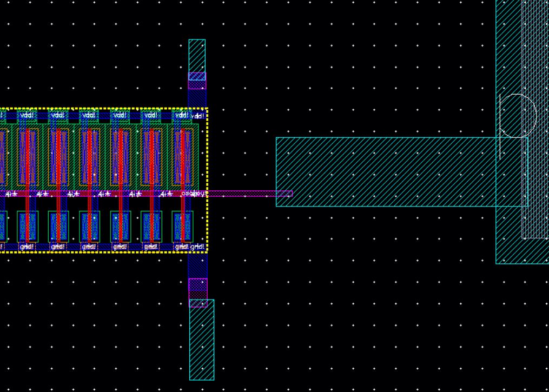549x392 pixels.
Task: Click the rightmost red poly gate stripe
Action: point(183,162)
